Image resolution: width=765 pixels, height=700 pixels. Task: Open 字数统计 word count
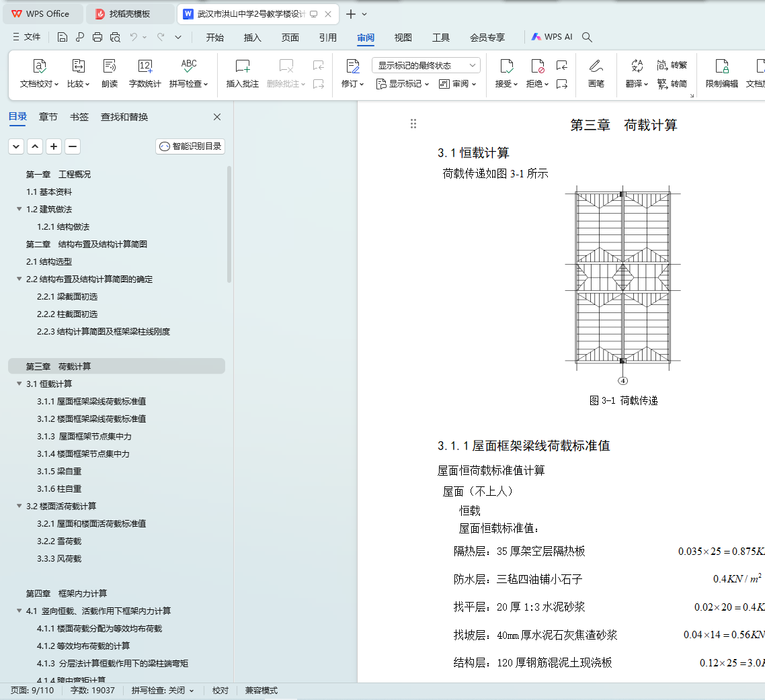[x=145, y=74]
